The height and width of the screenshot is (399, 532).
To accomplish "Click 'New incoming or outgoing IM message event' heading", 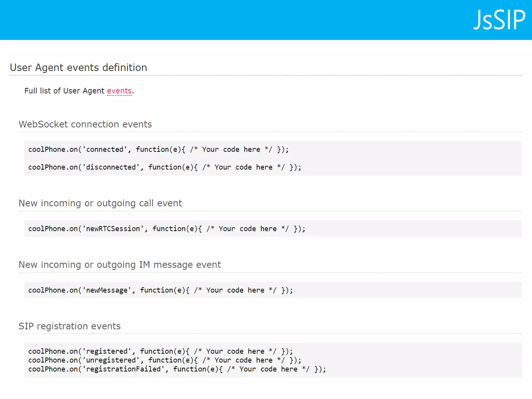I will [120, 265].
